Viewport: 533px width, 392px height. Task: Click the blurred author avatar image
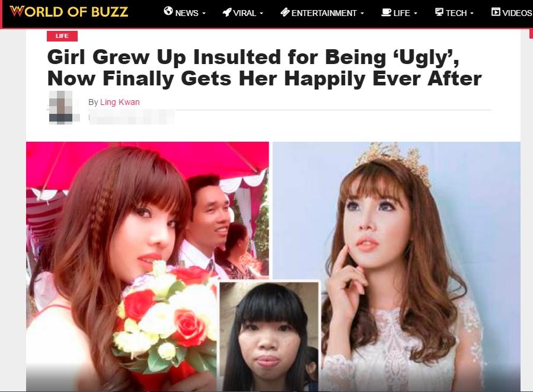pos(61,107)
